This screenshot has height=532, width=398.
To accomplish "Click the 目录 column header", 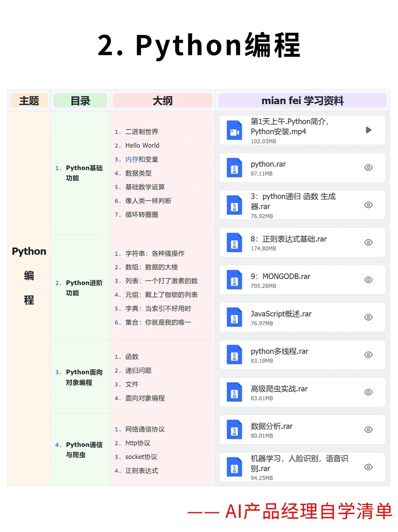I will pyautogui.click(x=80, y=101).
